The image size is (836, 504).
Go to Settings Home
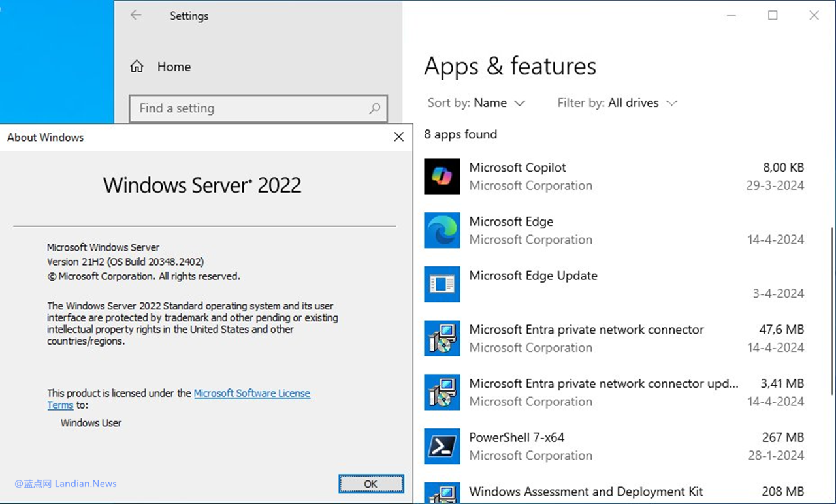tap(161, 67)
